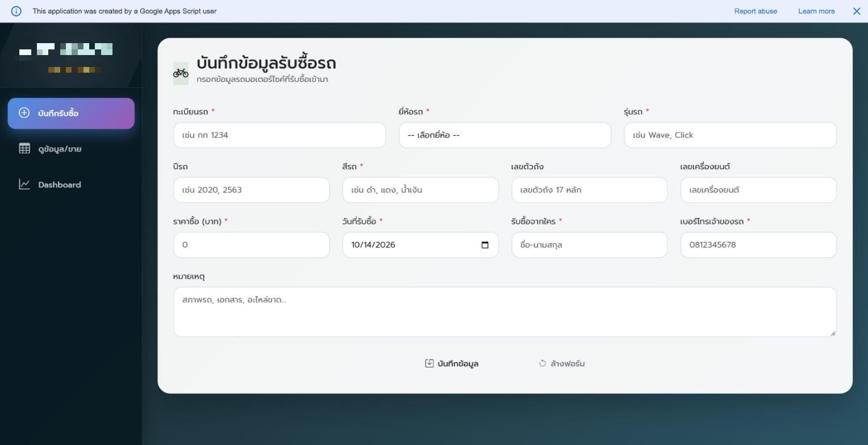Image resolution: width=868 pixels, height=445 pixels.
Task: Click the วันที่รับซื้อ date field
Action: 420,245
